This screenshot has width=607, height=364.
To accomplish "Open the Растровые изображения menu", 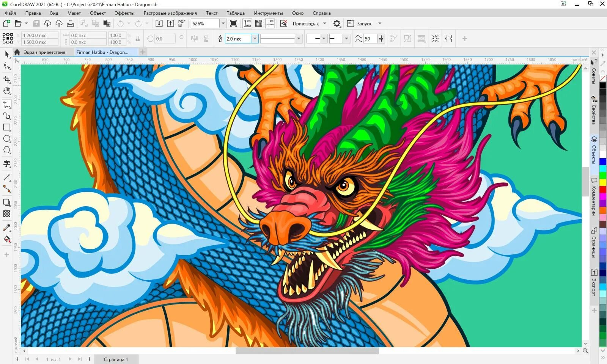I will click(170, 13).
